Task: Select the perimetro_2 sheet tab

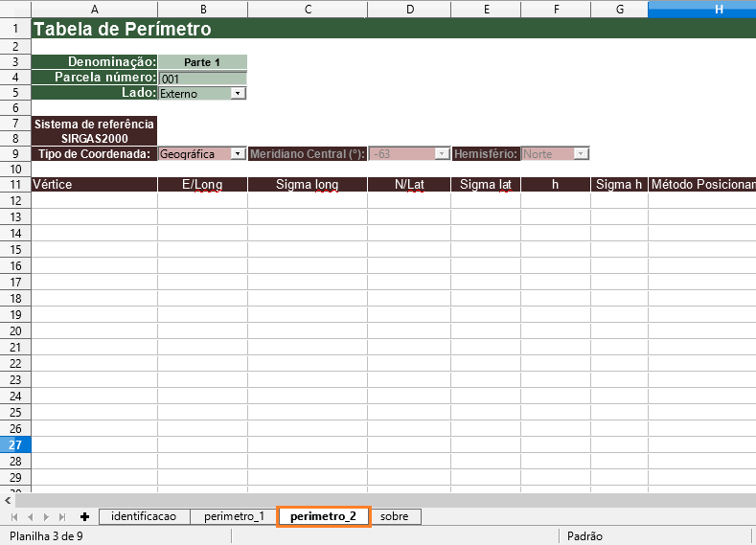Action: [323, 516]
